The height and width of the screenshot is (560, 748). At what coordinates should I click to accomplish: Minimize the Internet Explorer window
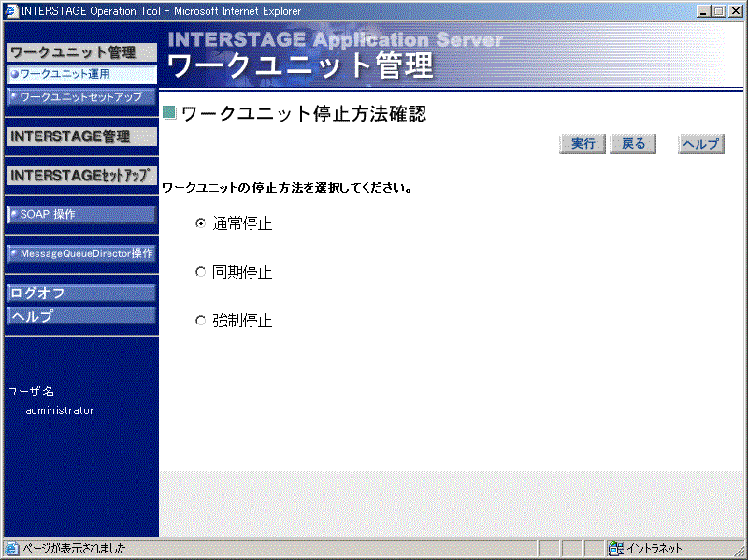click(703, 11)
